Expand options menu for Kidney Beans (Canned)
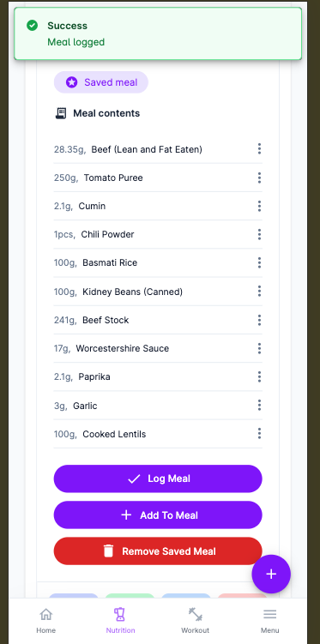The image size is (320, 644). pos(259,292)
